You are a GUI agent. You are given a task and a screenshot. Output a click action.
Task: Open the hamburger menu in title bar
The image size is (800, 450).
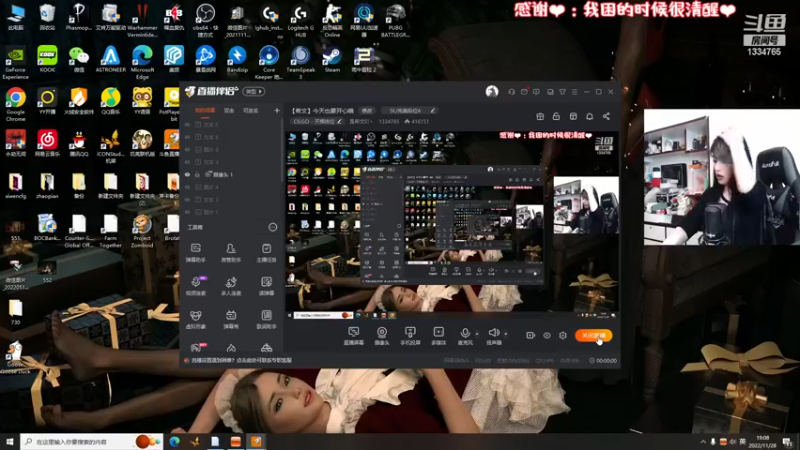(574, 92)
